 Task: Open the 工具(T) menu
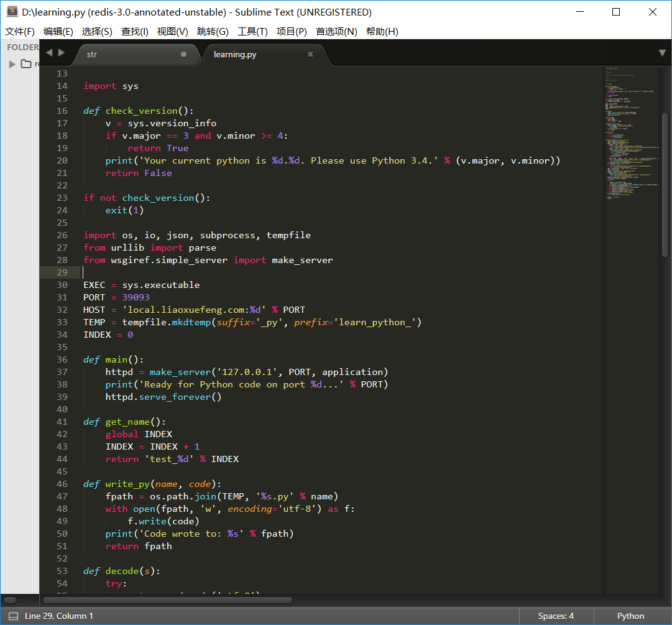coord(252,31)
